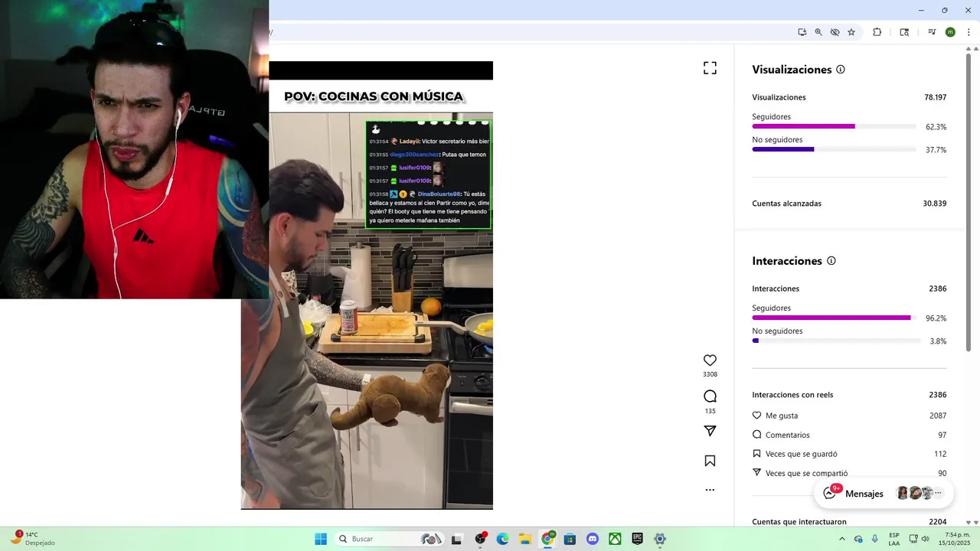This screenshot has height=551, width=980.
Task: Click the 30.839 cuentas alcanzadas value
Action: point(935,204)
